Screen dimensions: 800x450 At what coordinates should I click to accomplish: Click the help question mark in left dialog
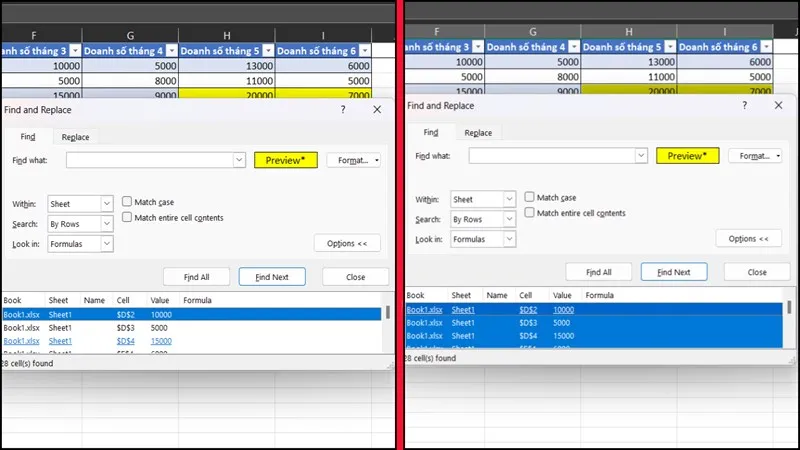tap(343, 110)
